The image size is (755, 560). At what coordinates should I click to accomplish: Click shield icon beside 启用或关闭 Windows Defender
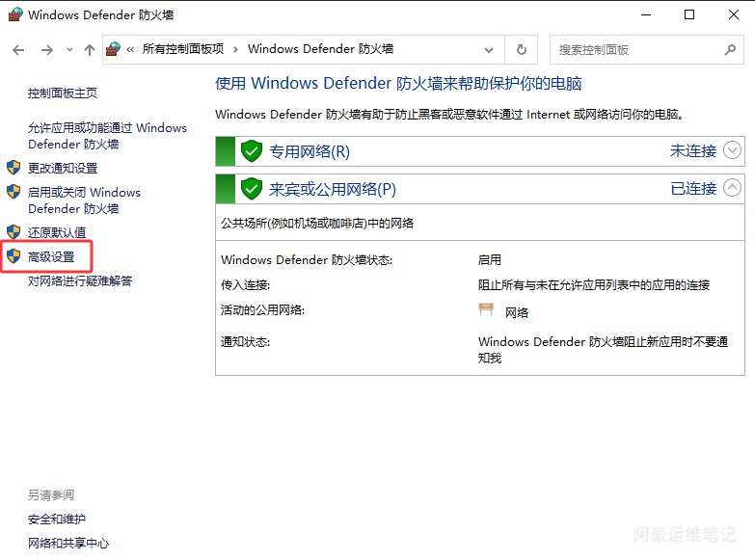click(13, 192)
